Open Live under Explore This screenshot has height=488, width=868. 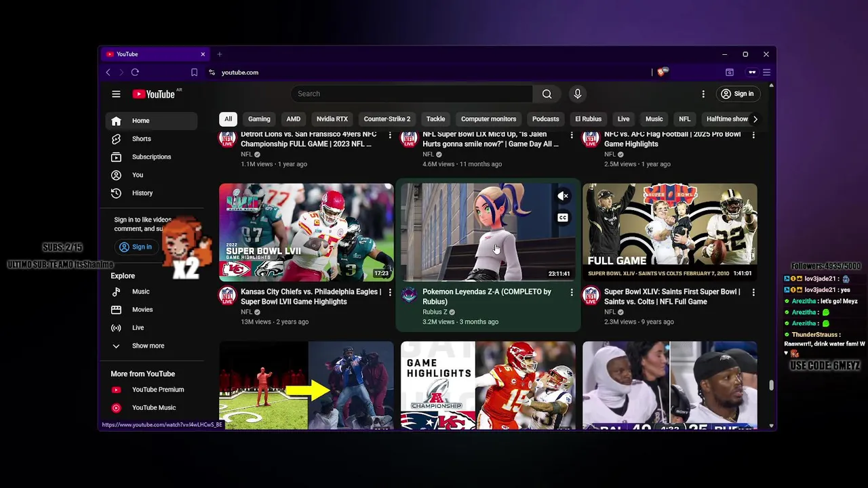click(x=151, y=328)
